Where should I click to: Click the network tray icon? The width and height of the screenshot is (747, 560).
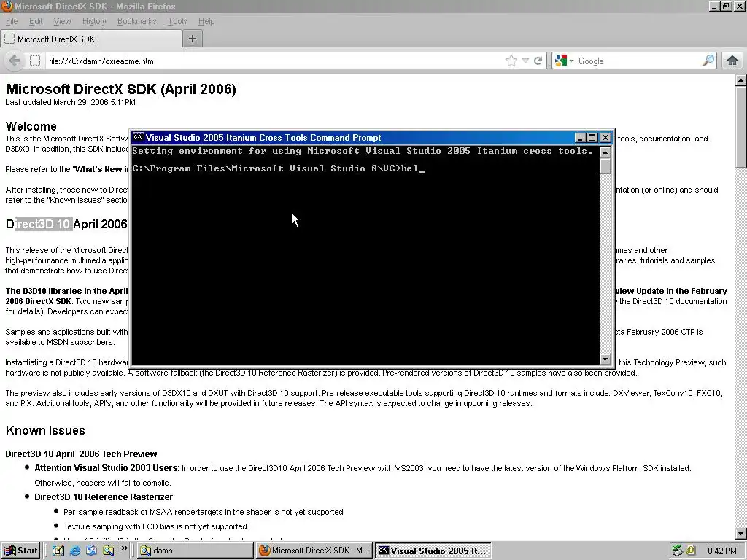point(678,551)
